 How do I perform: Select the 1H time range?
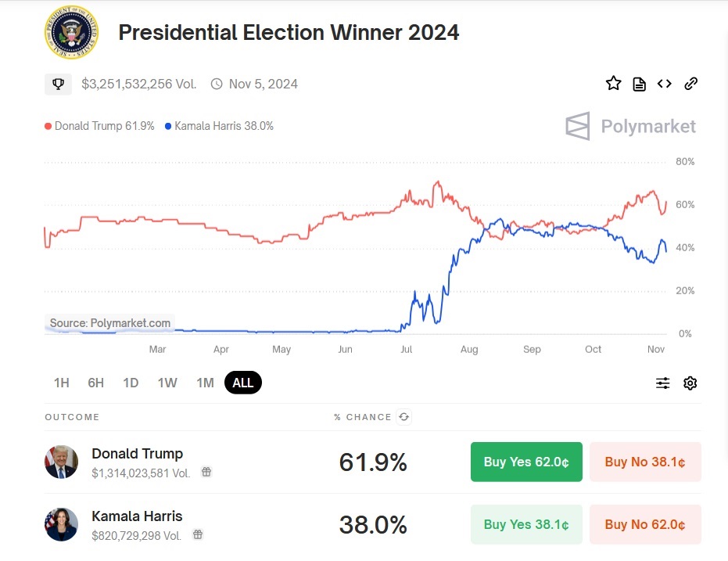pyautogui.click(x=61, y=383)
